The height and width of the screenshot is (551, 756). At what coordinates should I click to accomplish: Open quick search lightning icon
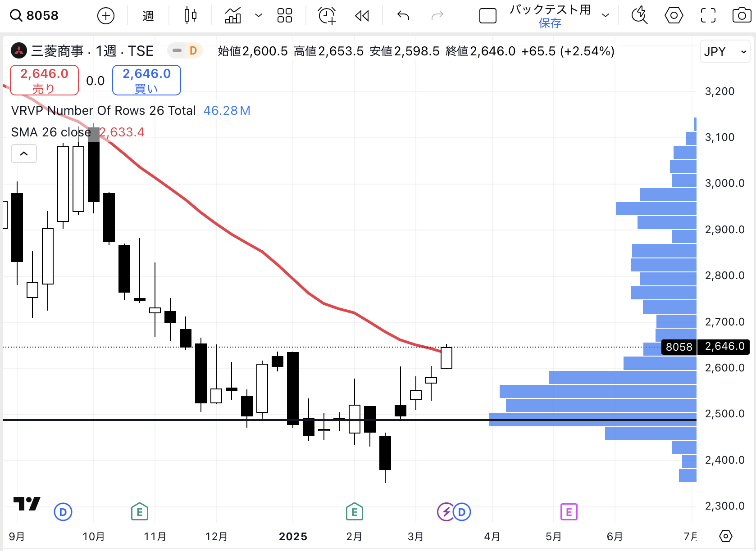click(639, 16)
